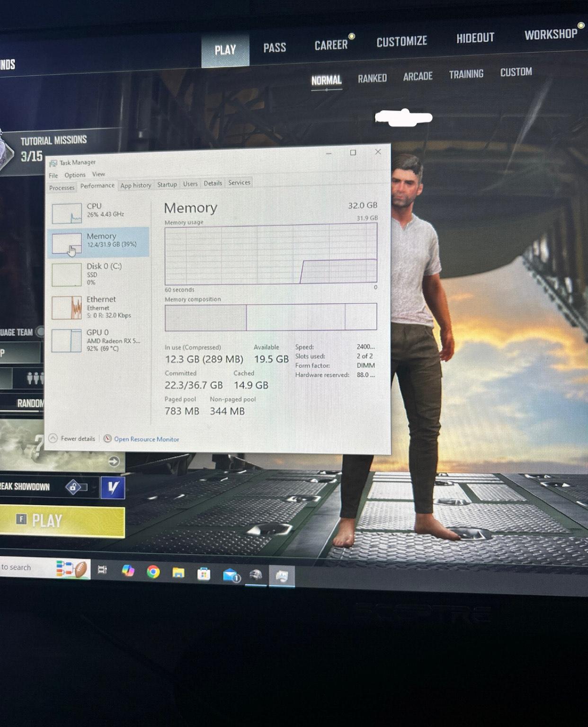This screenshot has height=727, width=588.
Task: Click the Resource Monitor gauge icon
Action: click(107, 439)
